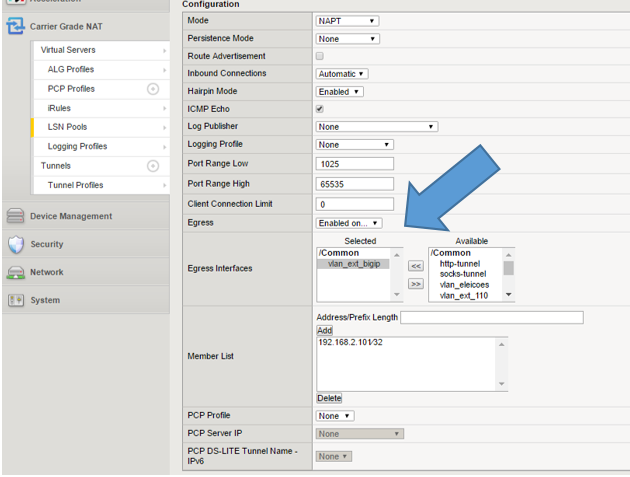Expand the Egress dropdown
The image size is (630, 477).
point(349,223)
